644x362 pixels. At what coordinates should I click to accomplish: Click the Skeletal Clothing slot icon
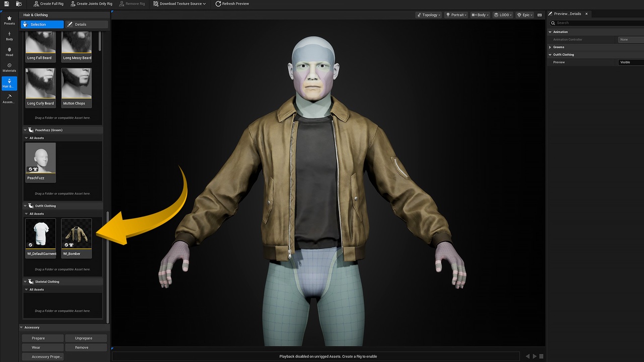(x=31, y=282)
